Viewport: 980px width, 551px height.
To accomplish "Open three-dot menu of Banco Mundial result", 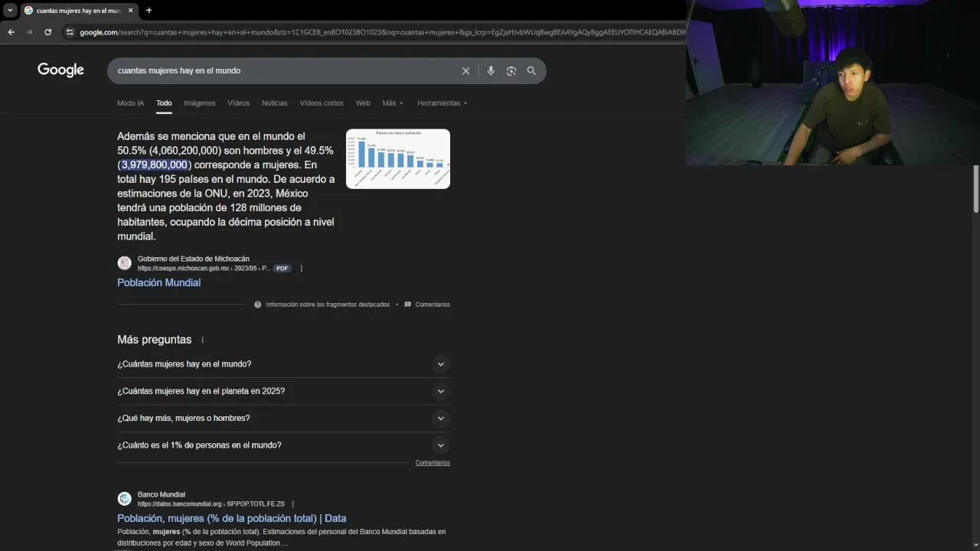I will [x=293, y=504].
